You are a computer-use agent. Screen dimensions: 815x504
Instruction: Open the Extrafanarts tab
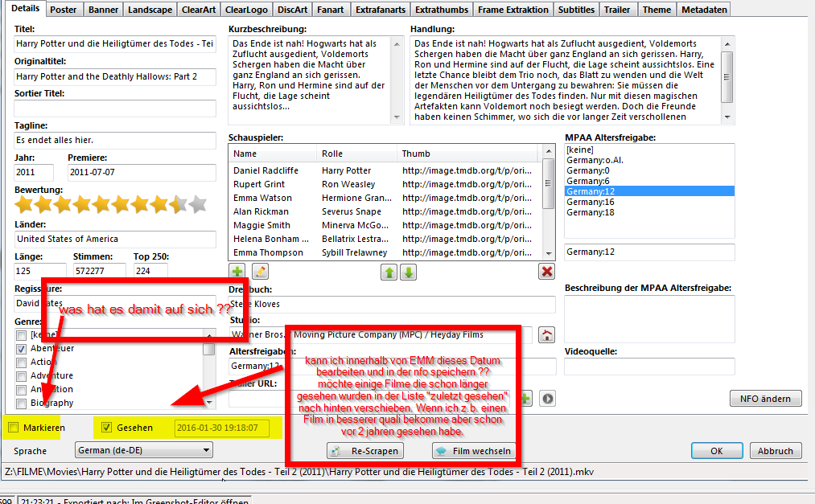click(x=380, y=10)
